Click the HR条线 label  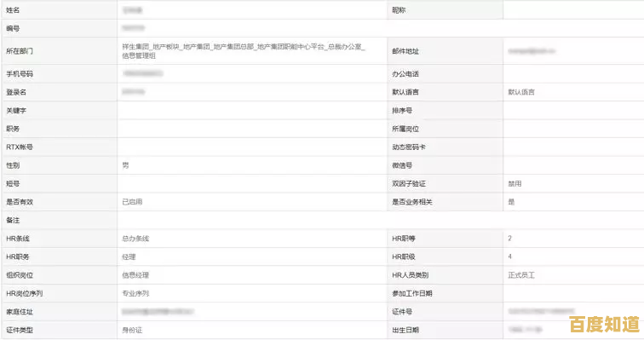pos(18,238)
